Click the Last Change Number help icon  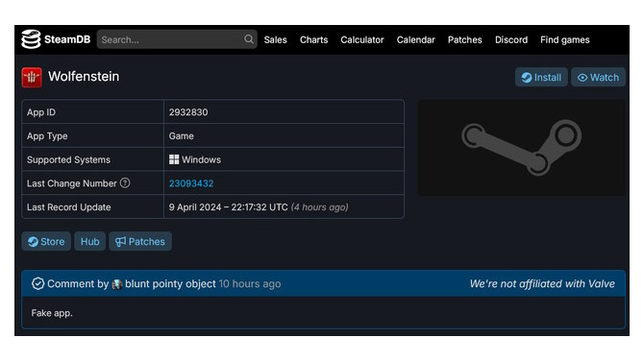pyautogui.click(x=125, y=183)
